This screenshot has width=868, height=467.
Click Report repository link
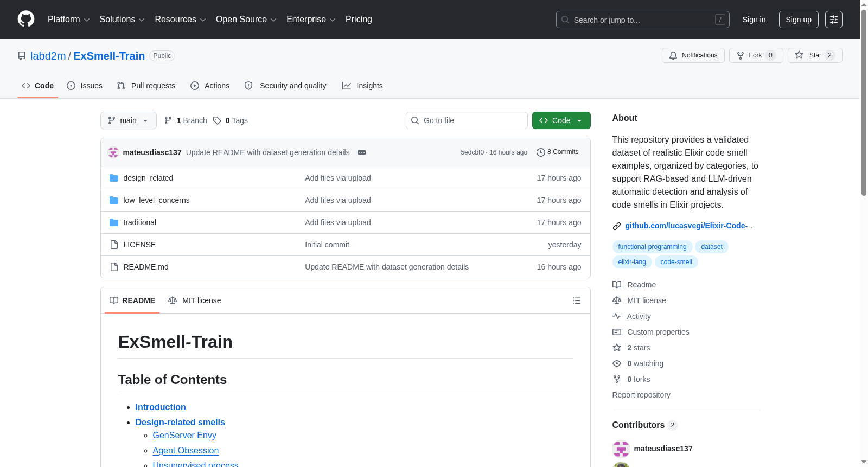(641, 395)
